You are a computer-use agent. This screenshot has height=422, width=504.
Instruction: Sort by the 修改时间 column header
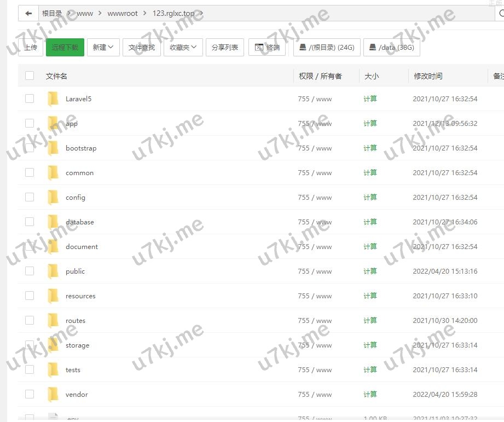click(428, 76)
